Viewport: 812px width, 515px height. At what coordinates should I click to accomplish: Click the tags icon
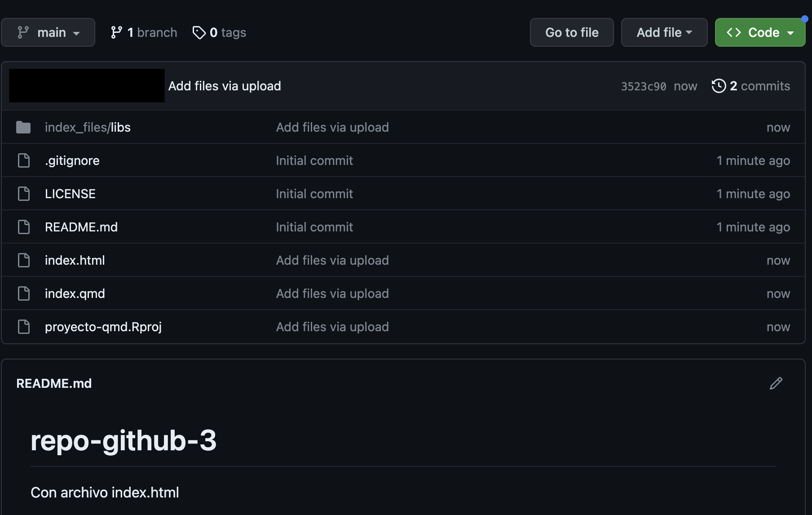tap(199, 32)
